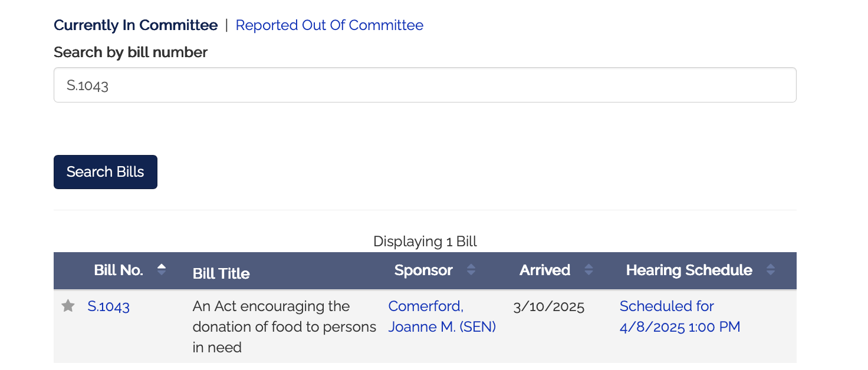Screen dimensions: 868x370
Task: Open the S.1043 bill link
Action: click(x=108, y=306)
